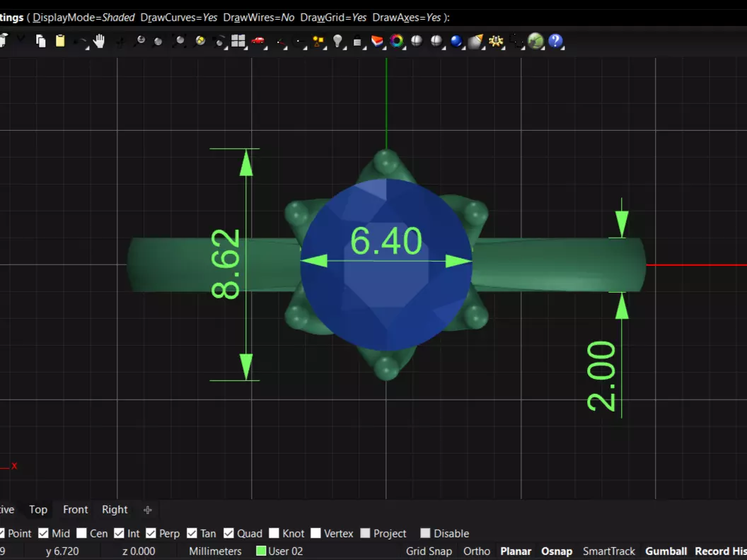Open Object Properties color wheel icon
747x560 pixels.
click(396, 41)
